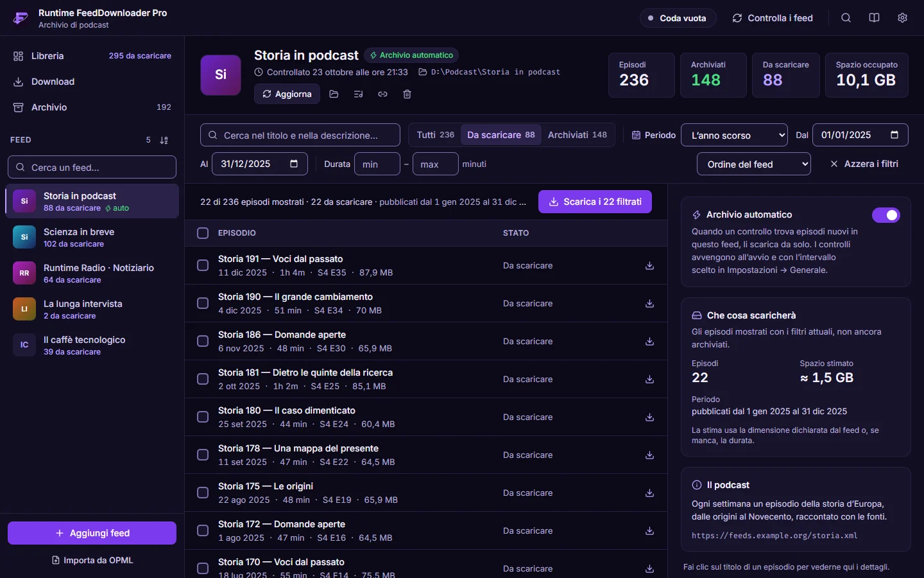This screenshot has width=924, height=578.
Task: Download Storia 181 via its arrow icon
Action: tap(649, 379)
